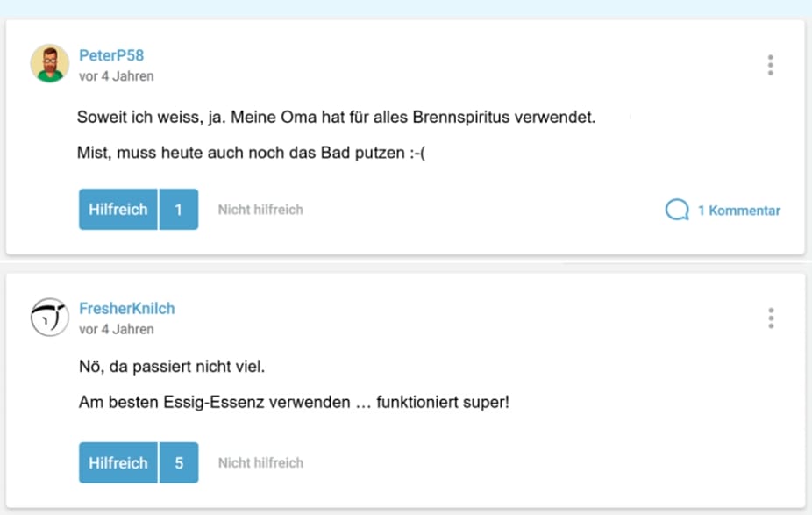Image resolution: width=812 pixels, height=515 pixels.
Task: Open PeterP58 username link
Action: tap(111, 55)
